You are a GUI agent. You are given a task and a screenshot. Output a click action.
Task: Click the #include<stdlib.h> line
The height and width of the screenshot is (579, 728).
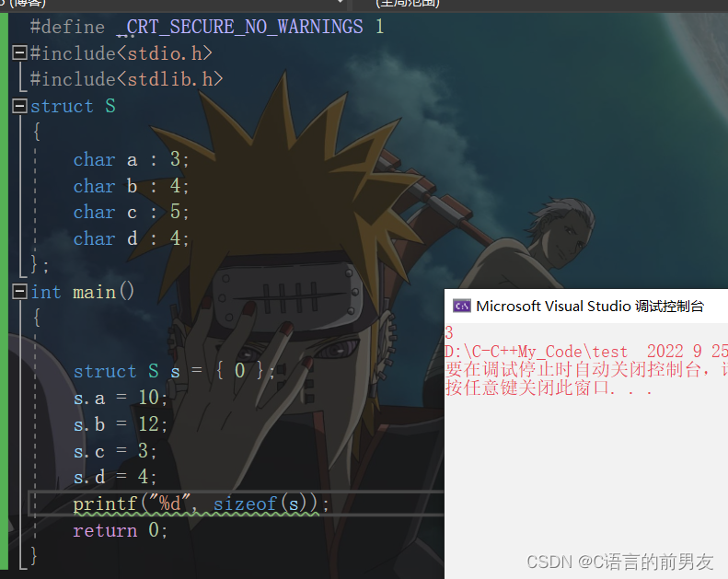click(x=126, y=79)
